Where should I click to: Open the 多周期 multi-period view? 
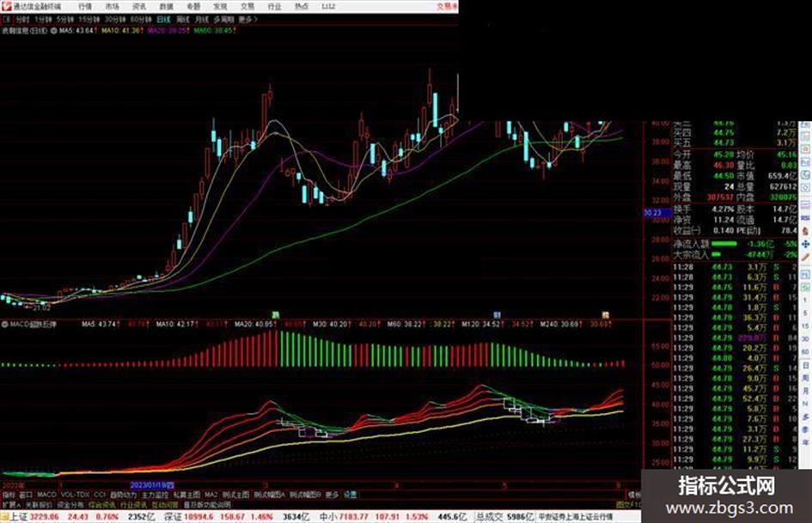point(223,20)
